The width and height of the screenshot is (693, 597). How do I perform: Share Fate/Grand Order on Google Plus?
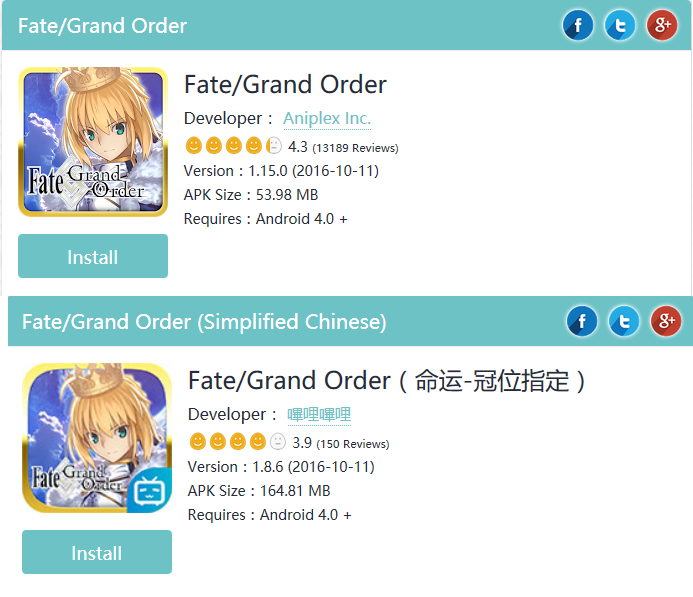tap(662, 25)
